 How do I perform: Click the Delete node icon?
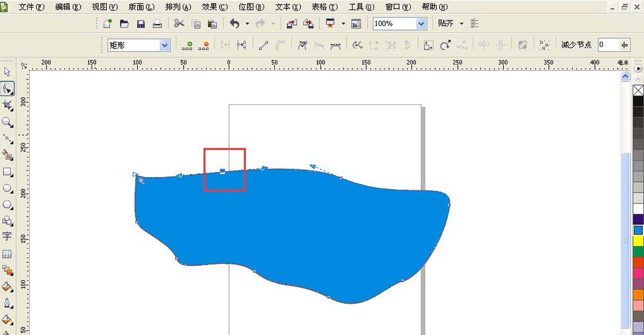204,45
